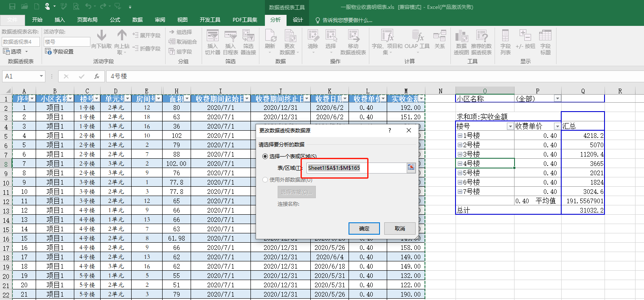Viewport: 644px width, 300px height.
Task: Open the pivot 楼号 field filter dropdown
Action: (x=510, y=126)
